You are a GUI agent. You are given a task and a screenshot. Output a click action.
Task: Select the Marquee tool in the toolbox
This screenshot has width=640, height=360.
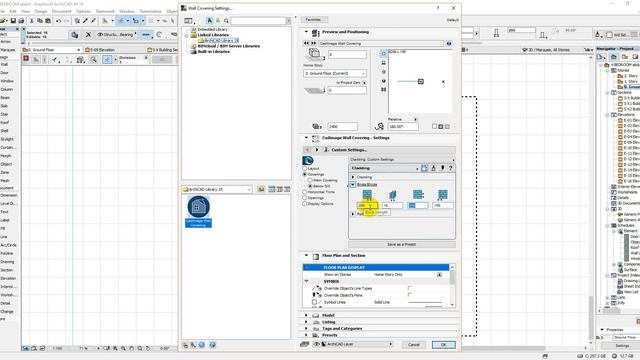[7, 50]
